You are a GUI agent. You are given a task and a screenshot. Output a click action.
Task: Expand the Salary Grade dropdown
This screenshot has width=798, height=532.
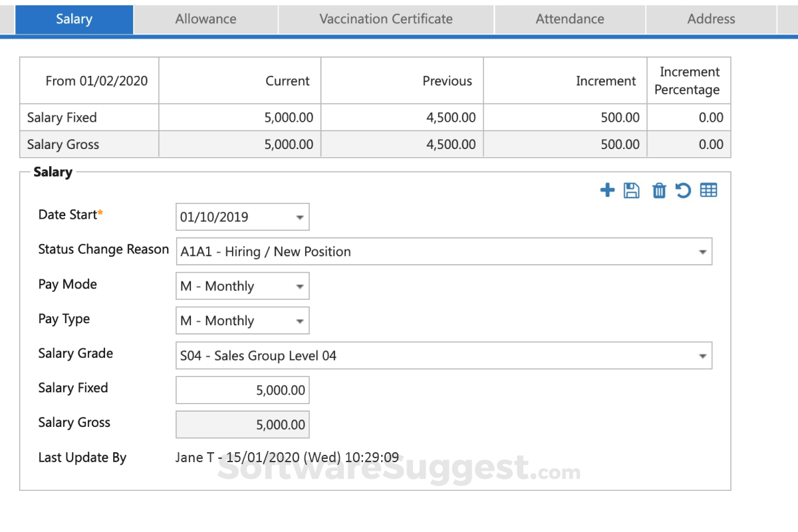point(703,355)
